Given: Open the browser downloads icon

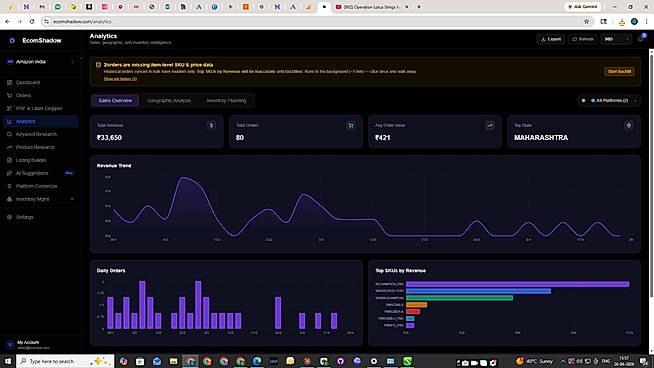Looking at the screenshot, I should (621, 22).
